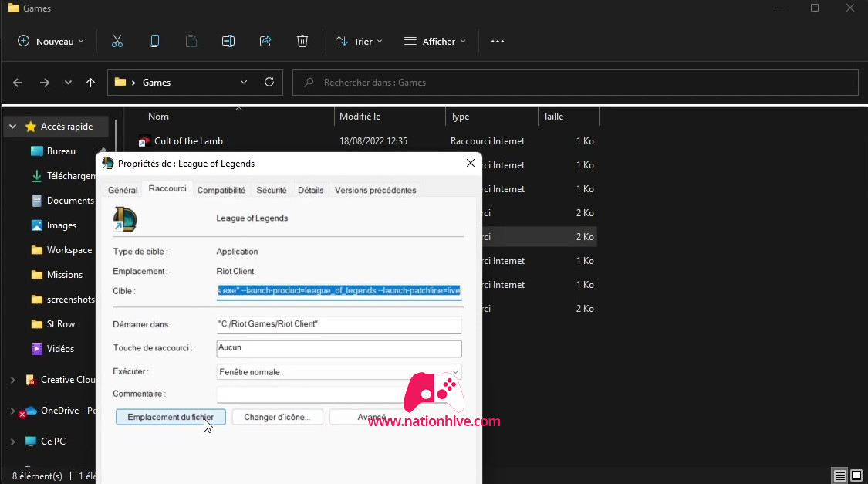Open recent locations chevron dropdown
This screenshot has height=484, width=868.
click(68, 83)
